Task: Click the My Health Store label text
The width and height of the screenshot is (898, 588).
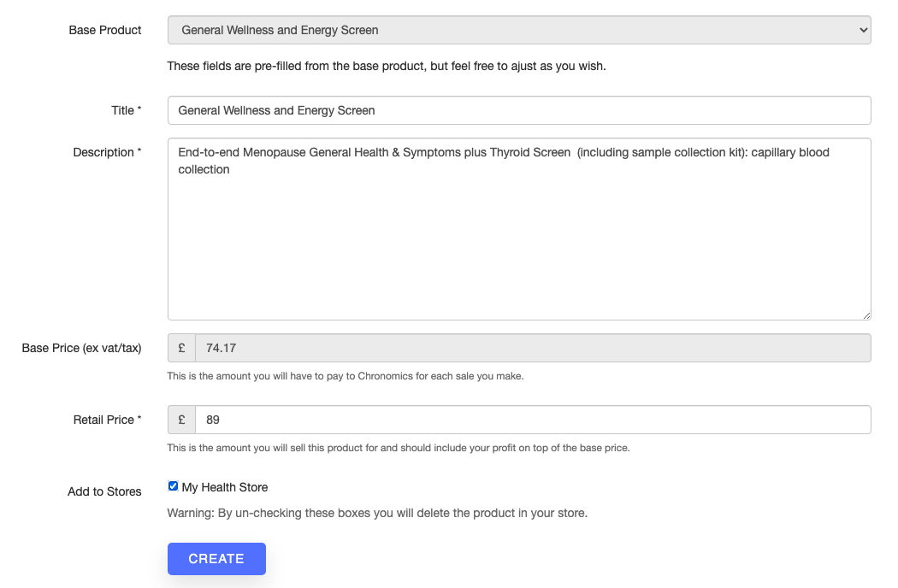Action: [x=224, y=487]
